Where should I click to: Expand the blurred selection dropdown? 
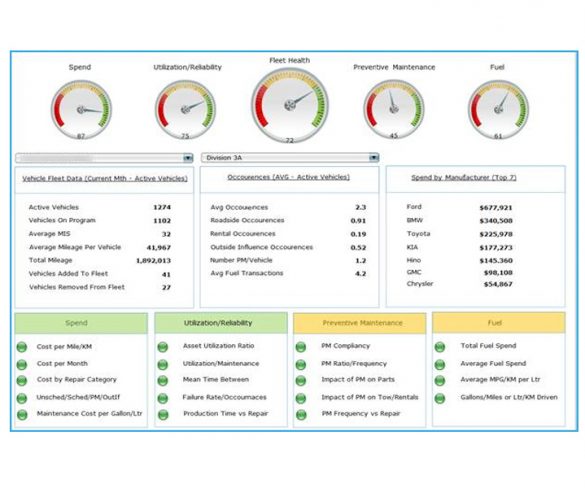[104, 158]
